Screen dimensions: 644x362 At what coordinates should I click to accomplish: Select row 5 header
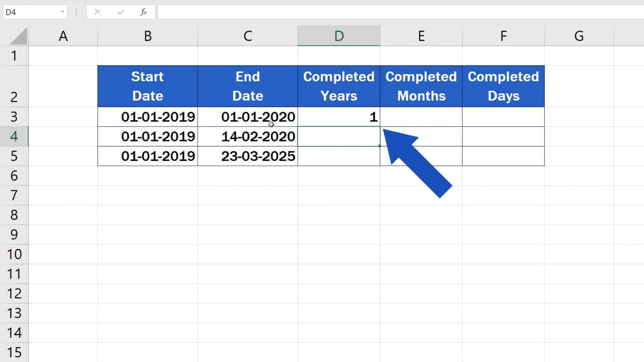pyautogui.click(x=14, y=156)
